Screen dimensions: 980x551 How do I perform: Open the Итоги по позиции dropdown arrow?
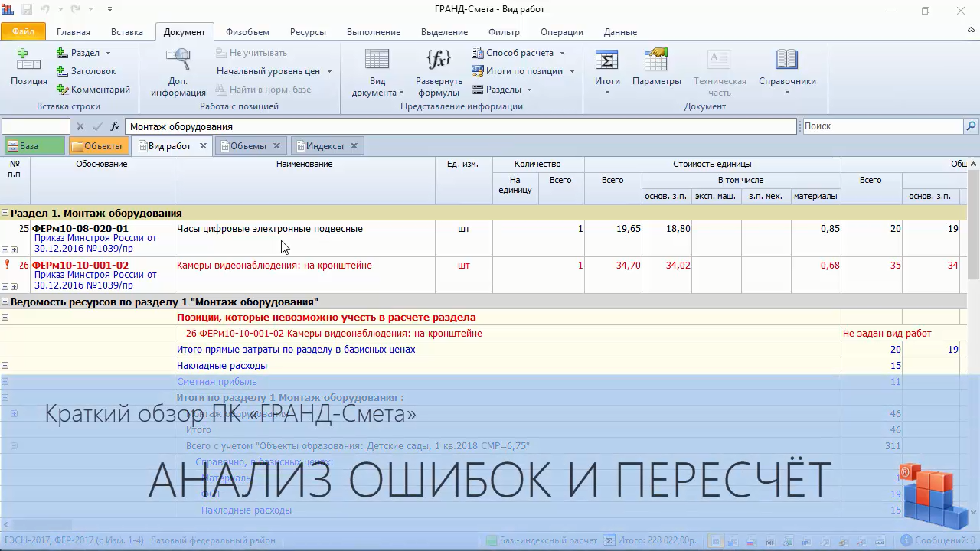[x=571, y=71]
